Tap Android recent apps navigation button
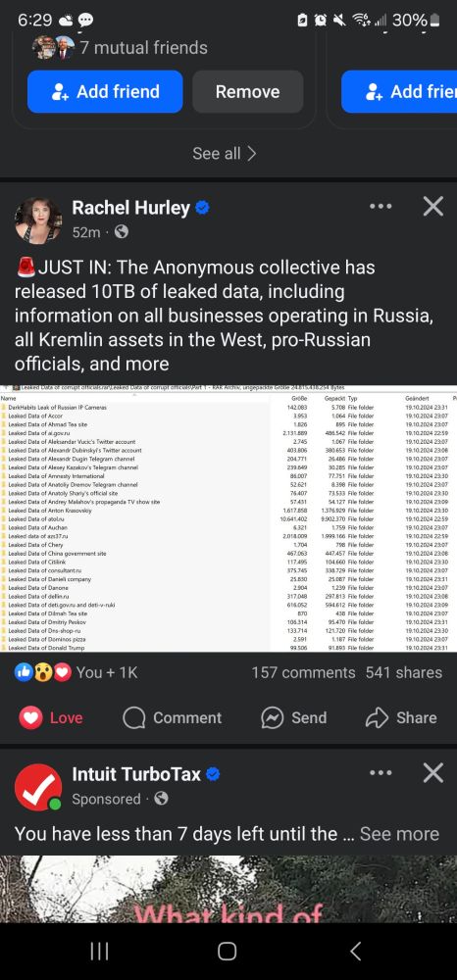457x980 pixels. click(99, 952)
